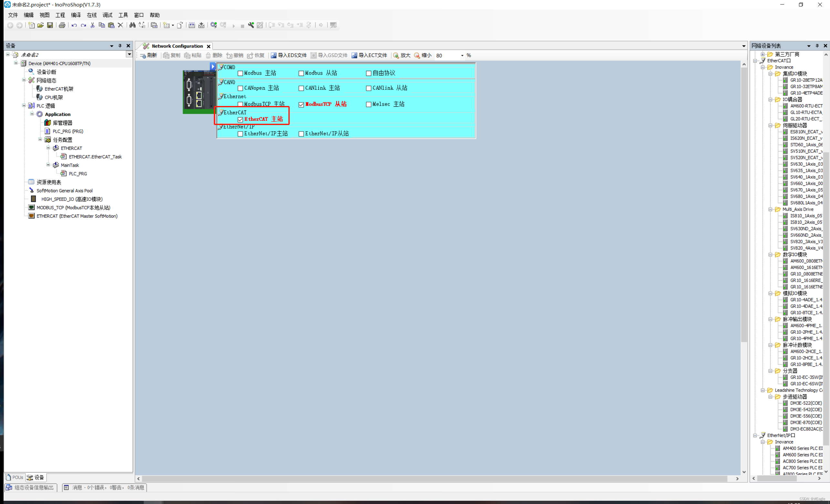Select ETHERCAT Master SoftMotion tree item
The height and width of the screenshot is (504, 830).
coord(77,216)
